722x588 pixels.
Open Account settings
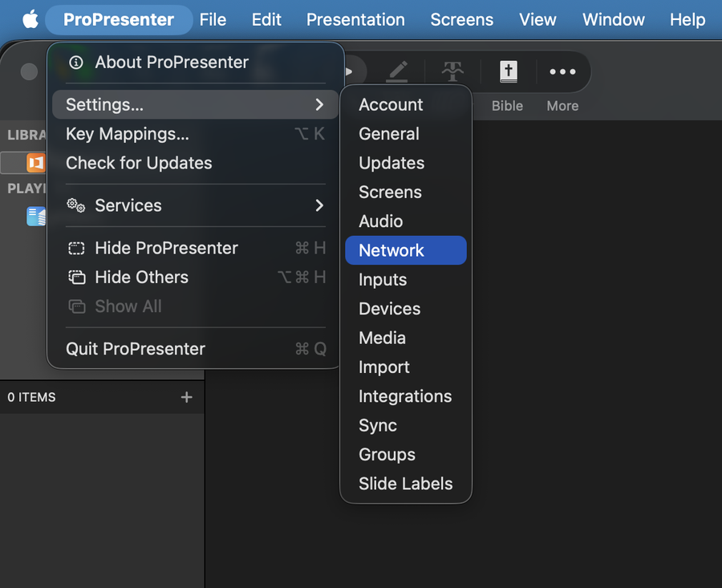click(x=406, y=104)
